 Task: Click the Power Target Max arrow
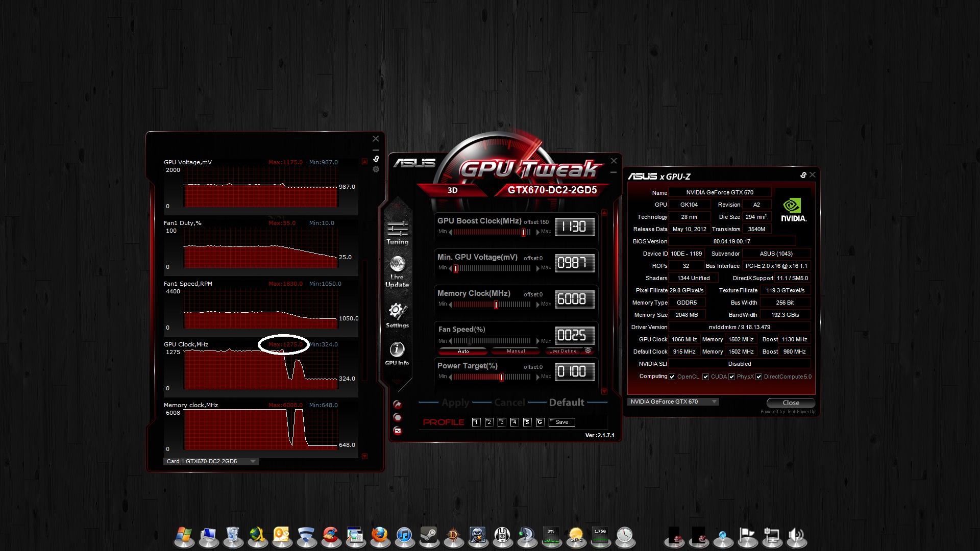pos(538,377)
